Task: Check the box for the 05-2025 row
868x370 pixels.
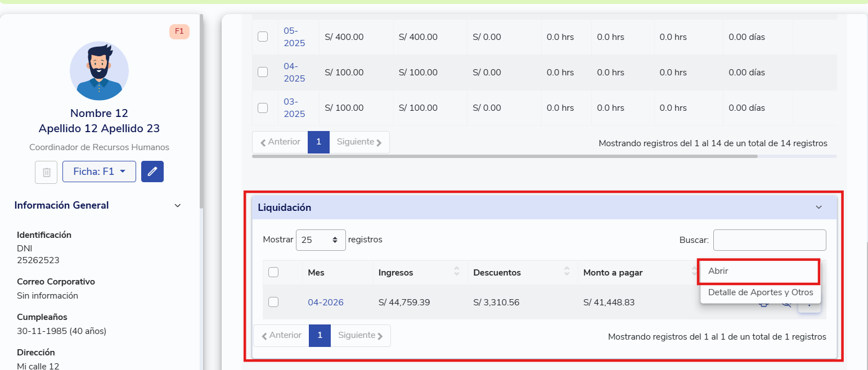Action: pos(263,37)
